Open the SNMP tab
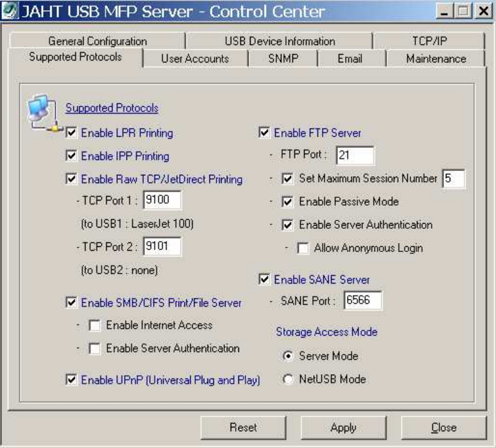This screenshot has width=496, height=448. pyautogui.click(x=283, y=58)
